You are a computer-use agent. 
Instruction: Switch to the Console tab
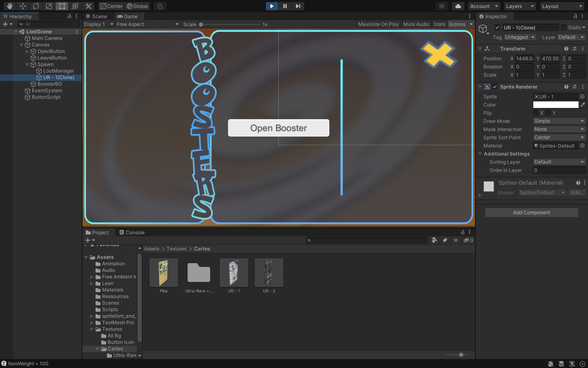[x=132, y=232]
